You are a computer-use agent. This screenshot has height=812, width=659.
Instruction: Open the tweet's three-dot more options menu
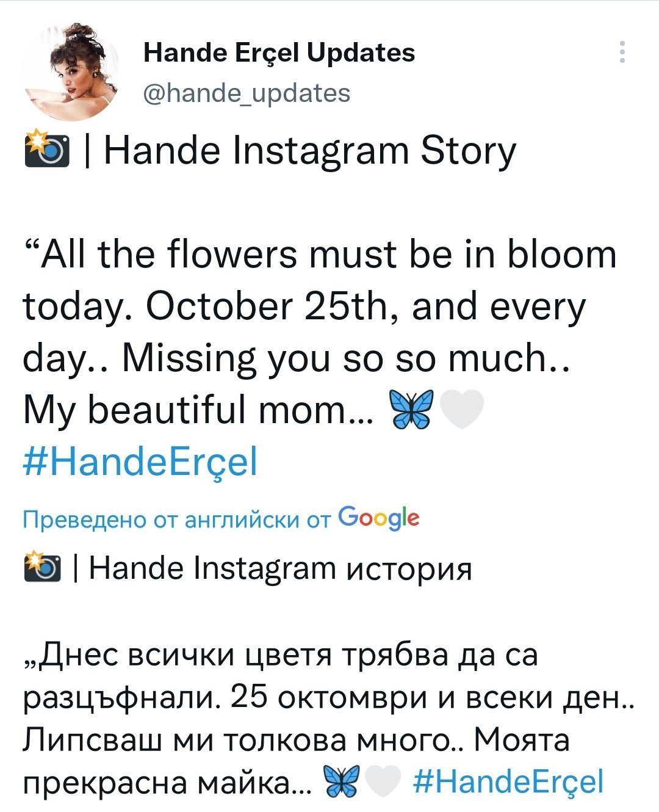[x=622, y=53]
